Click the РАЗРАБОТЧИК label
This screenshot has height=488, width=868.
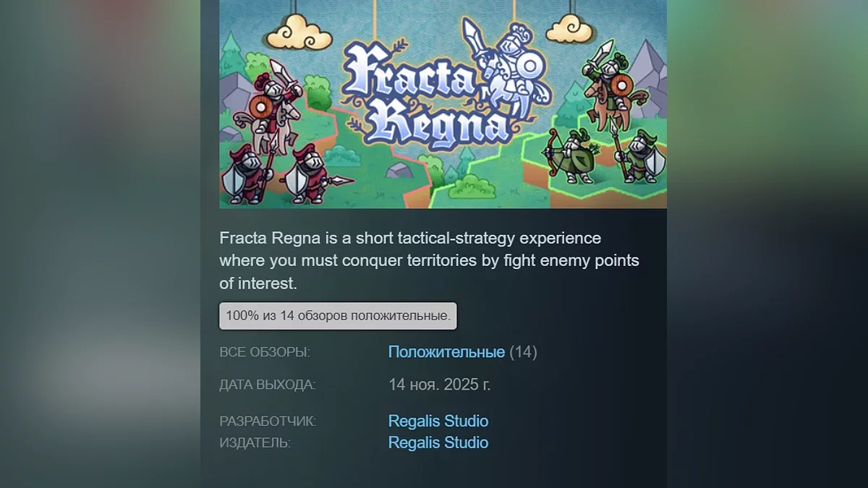[x=268, y=421]
